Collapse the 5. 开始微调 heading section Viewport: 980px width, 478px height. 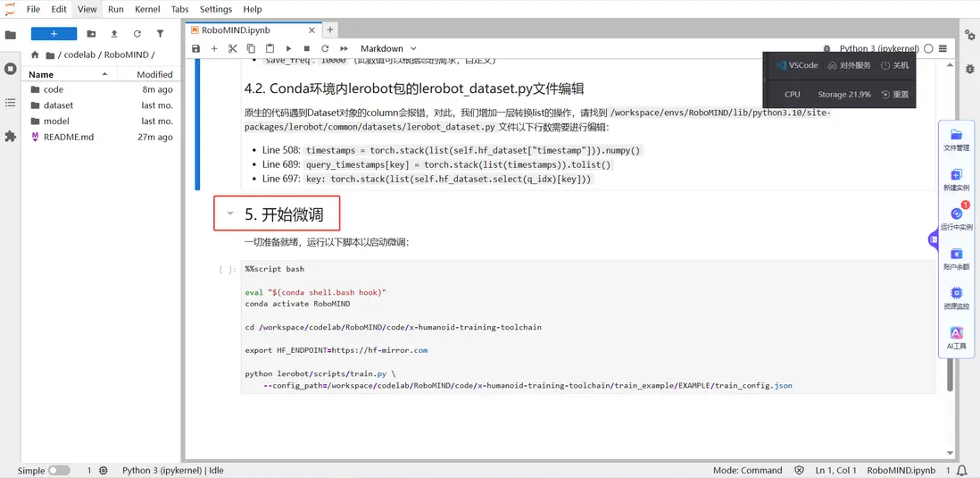pos(230,214)
